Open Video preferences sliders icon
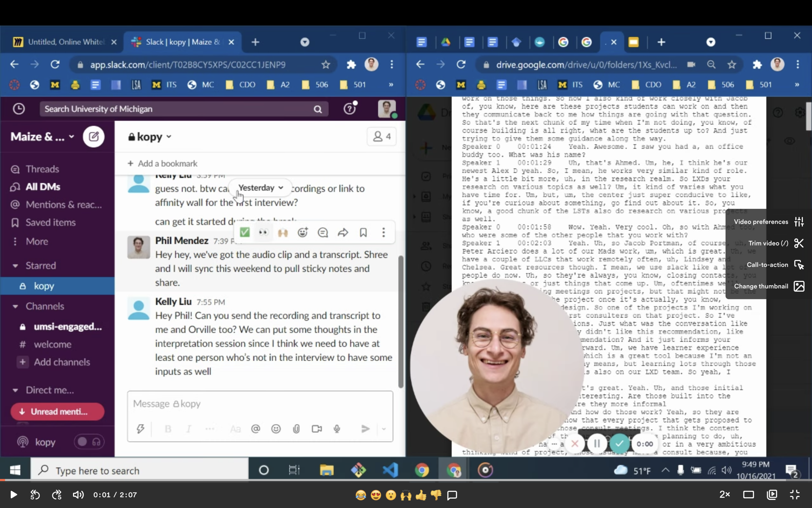Screen dimensions: 812x508 (x=799, y=222)
